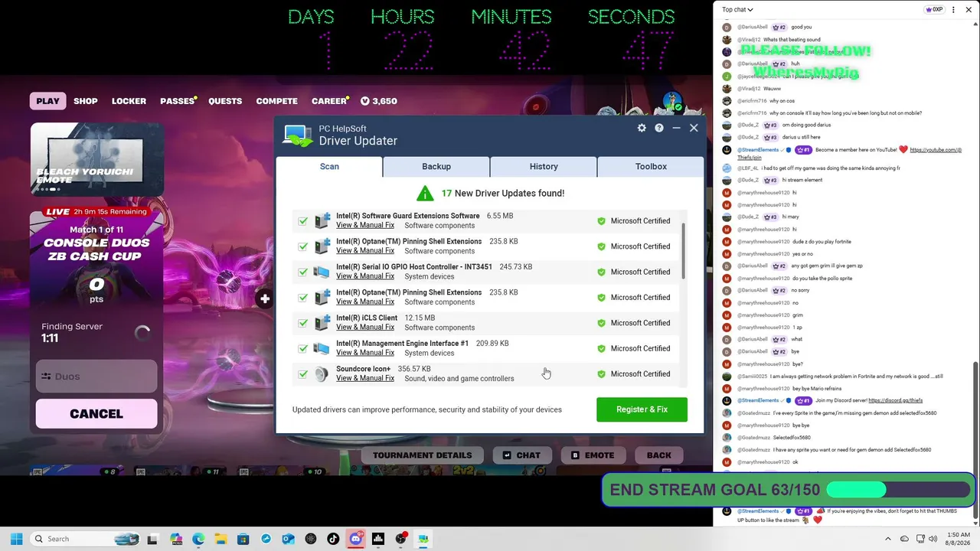Close the live chat panel

click(x=969, y=9)
